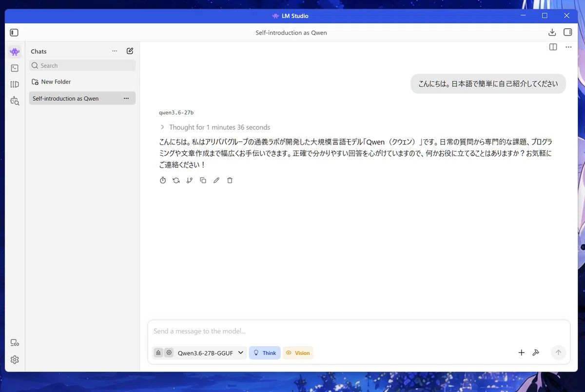Expand Thought for 1 minutes 36 seconds
Viewport: 585px width, 392px height.
215,127
